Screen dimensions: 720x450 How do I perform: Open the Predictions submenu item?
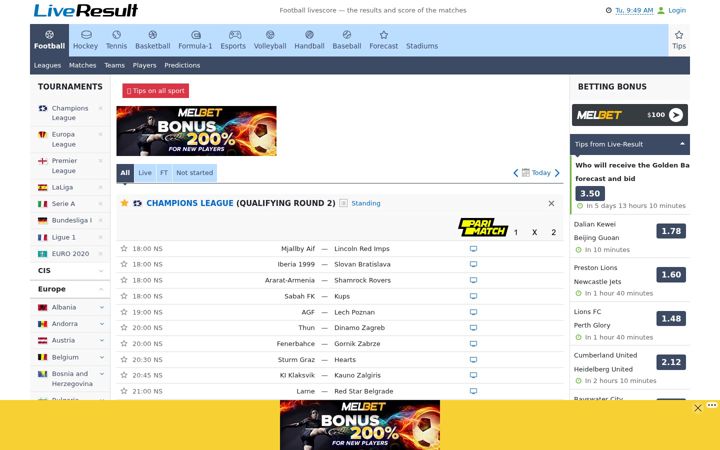coord(182,65)
